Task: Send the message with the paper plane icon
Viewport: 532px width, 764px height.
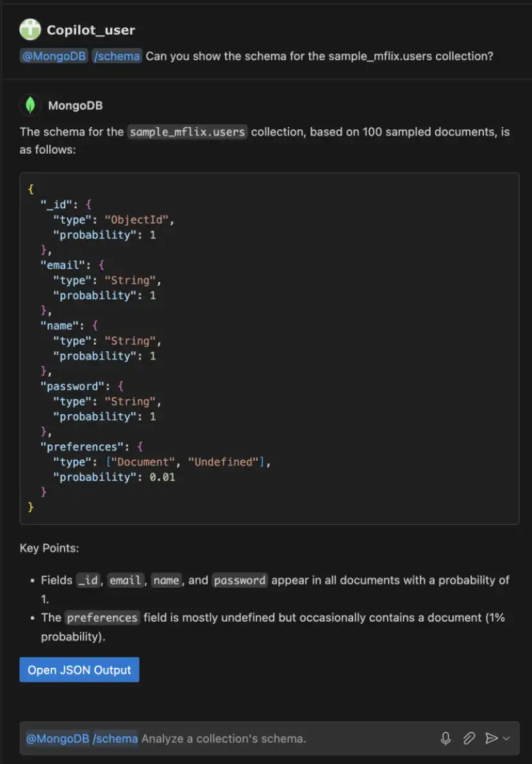Action: point(491,738)
